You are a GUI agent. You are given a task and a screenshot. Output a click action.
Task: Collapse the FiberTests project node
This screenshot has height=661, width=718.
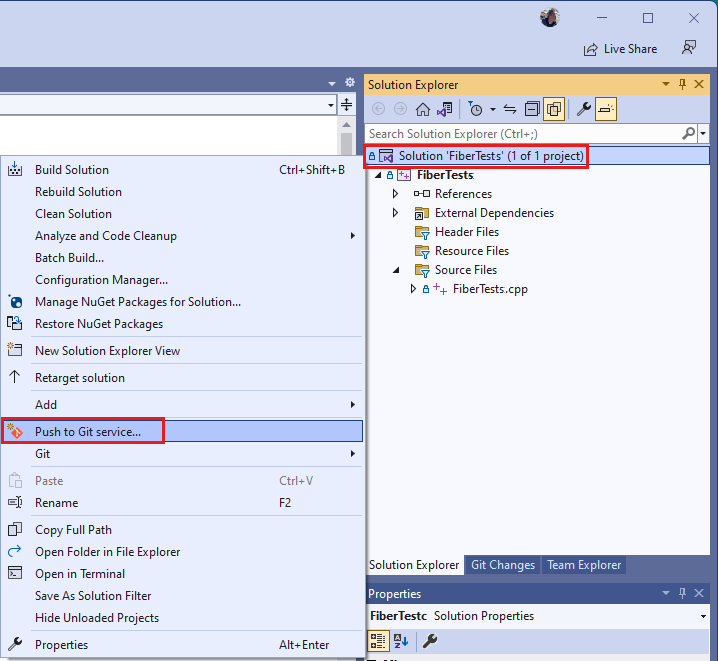(378, 175)
